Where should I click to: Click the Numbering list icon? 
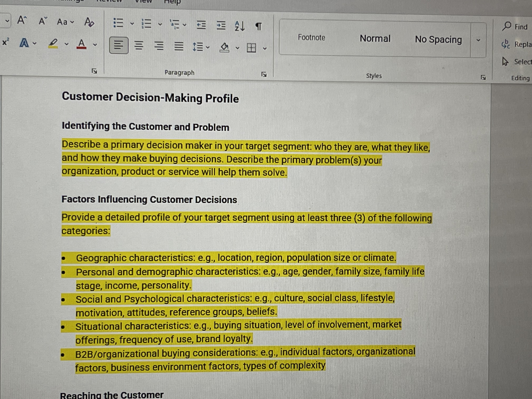tap(146, 24)
